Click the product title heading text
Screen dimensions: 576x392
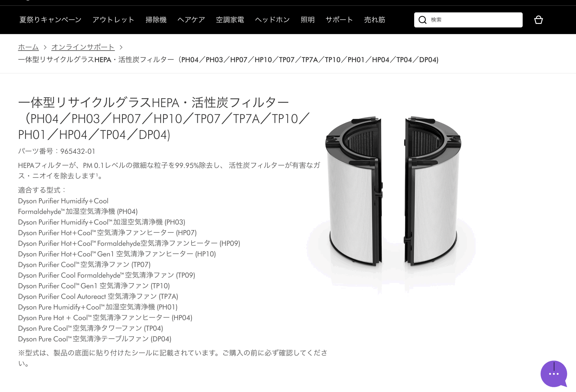(x=164, y=119)
